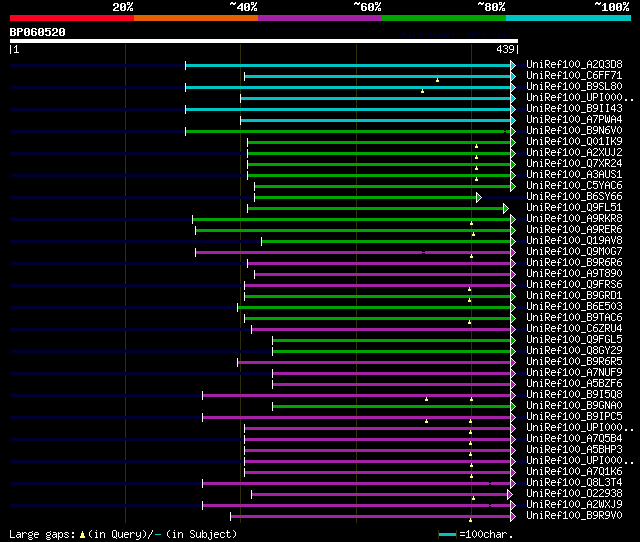Image resolution: width=640 pixels, height=542 pixels.
Task: Click the purple arrowhead of the O22938 alignment
Action: [x=509, y=495]
